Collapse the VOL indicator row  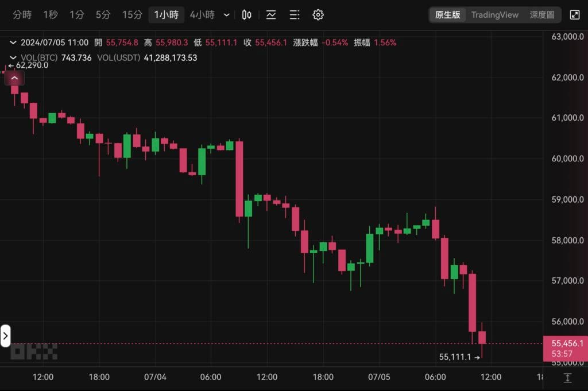(13, 57)
